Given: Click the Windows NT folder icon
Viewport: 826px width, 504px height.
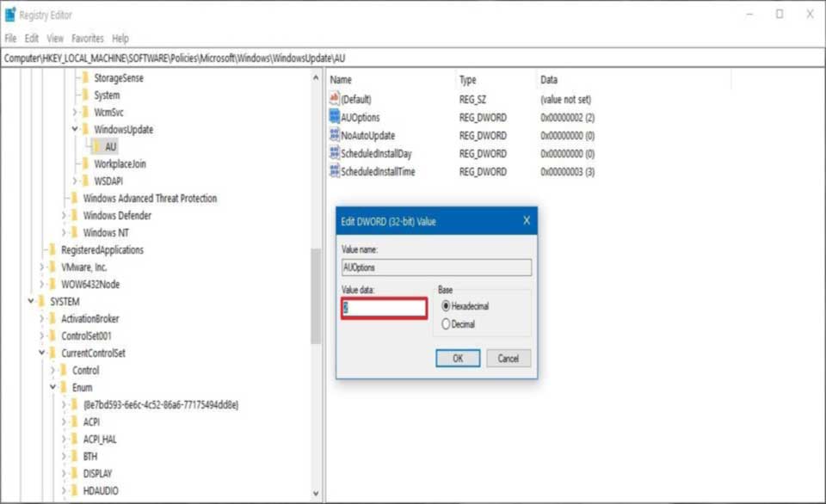Looking at the screenshot, I should (x=74, y=232).
